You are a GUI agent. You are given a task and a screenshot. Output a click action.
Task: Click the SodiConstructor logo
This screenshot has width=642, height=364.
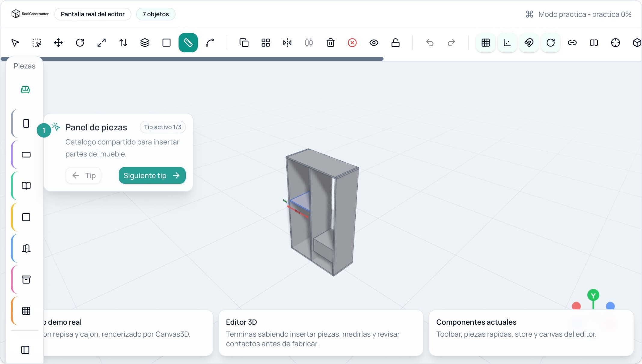pyautogui.click(x=30, y=14)
